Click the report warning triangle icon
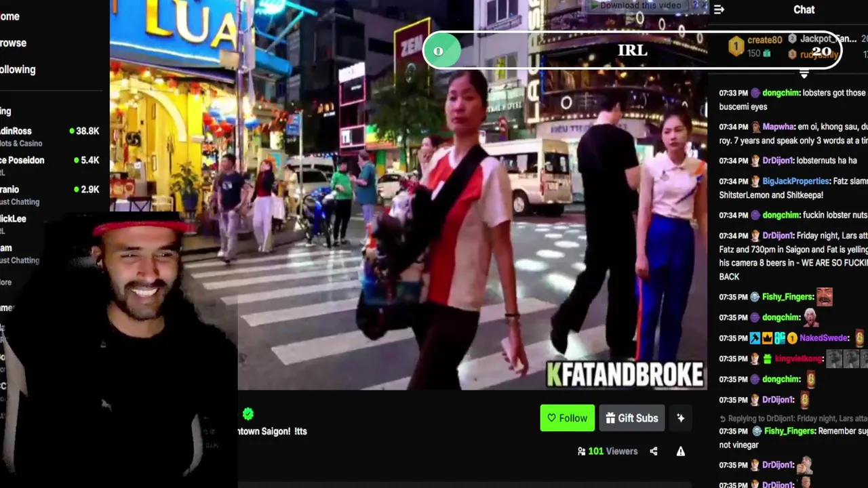868x488 pixels. 680,451
